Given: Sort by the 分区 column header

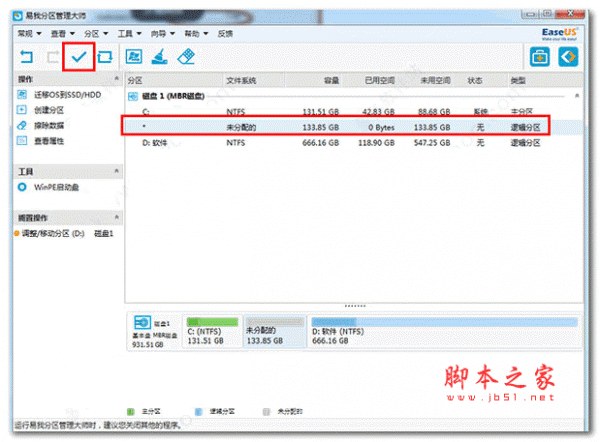Looking at the screenshot, I should click(x=174, y=80).
